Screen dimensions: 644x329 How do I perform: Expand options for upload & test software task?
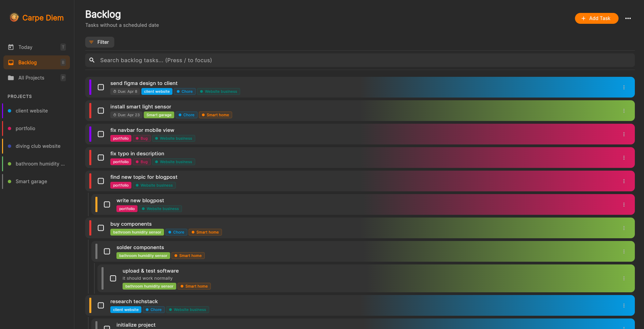coord(624,278)
